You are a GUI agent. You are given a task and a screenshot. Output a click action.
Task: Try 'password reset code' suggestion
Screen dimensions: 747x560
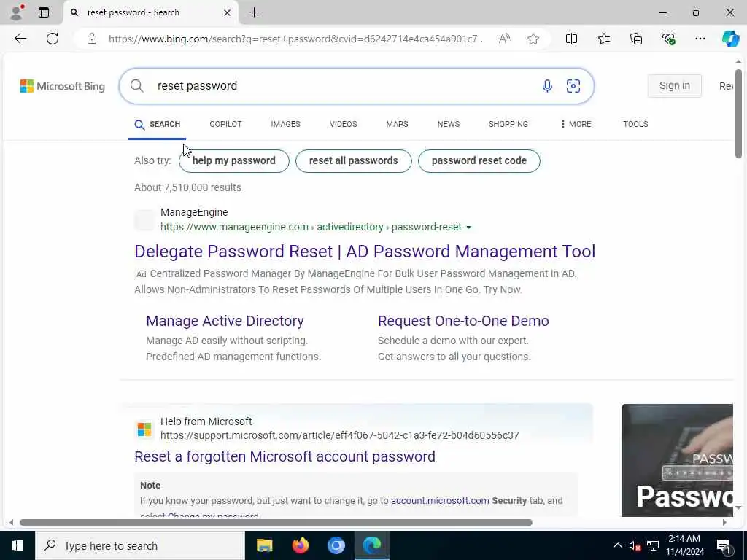click(479, 161)
